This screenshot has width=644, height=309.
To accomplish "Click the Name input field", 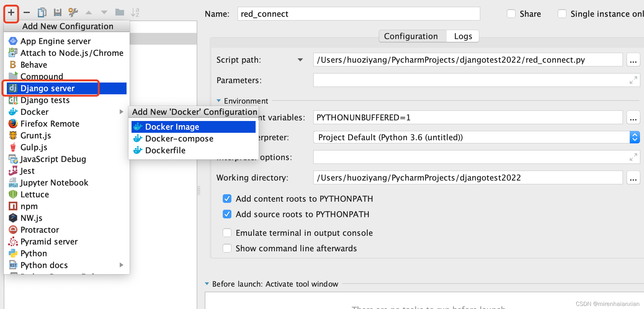I will click(359, 14).
